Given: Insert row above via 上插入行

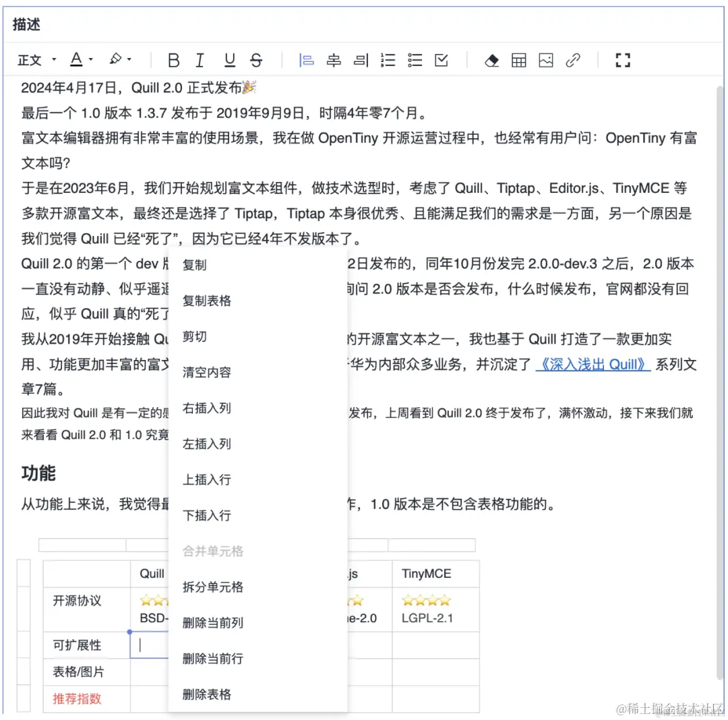Looking at the screenshot, I should click(257, 479).
